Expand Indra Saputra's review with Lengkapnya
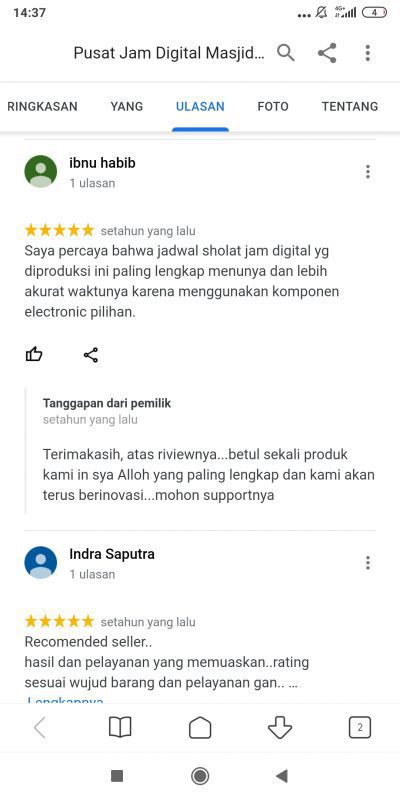The width and height of the screenshot is (400, 800). click(65, 701)
